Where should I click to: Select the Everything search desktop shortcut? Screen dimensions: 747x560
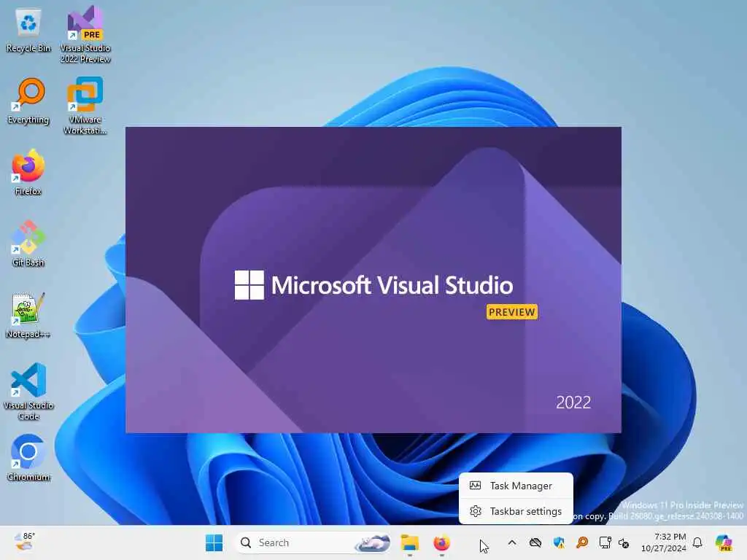coord(28,101)
